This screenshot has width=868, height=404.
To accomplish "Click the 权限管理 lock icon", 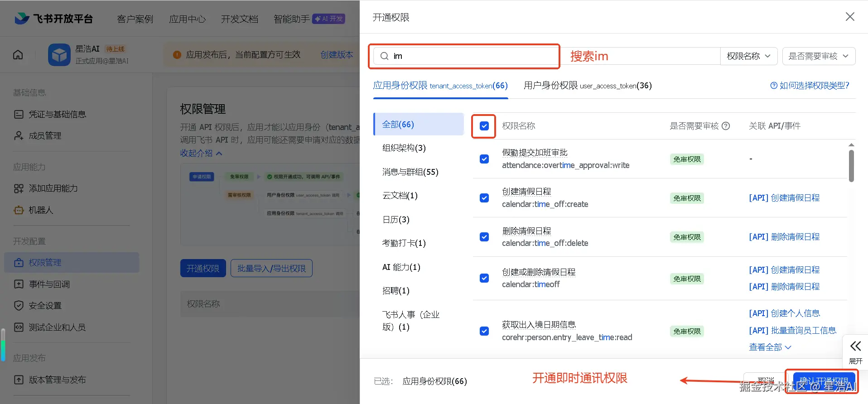I will (x=19, y=263).
